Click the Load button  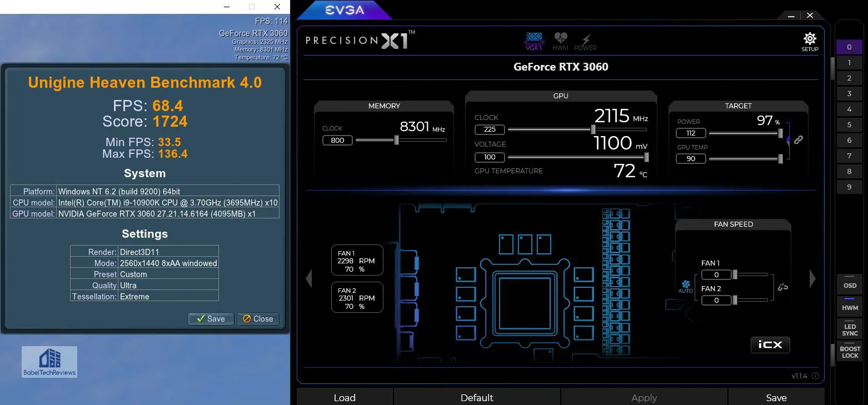point(345,397)
